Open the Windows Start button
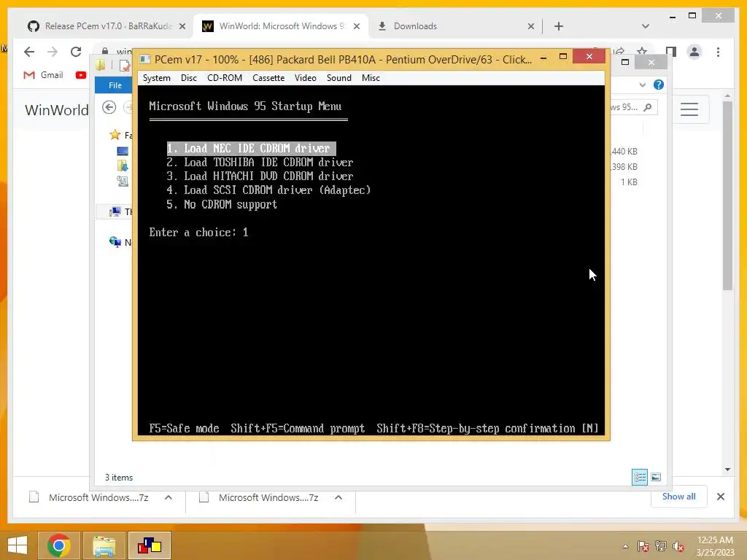This screenshot has height=560, width=747. [18, 545]
